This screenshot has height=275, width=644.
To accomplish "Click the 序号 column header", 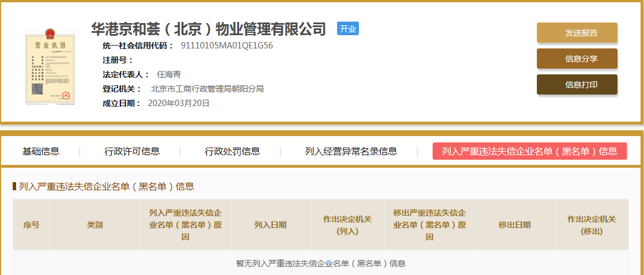I will (31, 225).
